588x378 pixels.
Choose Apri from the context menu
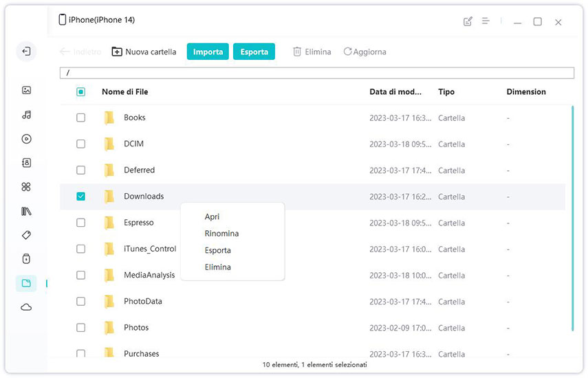pos(212,217)
